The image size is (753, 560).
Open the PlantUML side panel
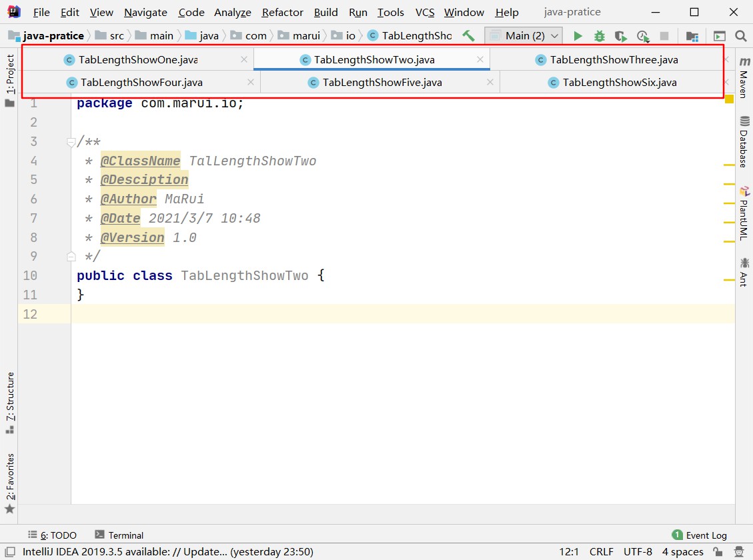(x=744, y=213)
